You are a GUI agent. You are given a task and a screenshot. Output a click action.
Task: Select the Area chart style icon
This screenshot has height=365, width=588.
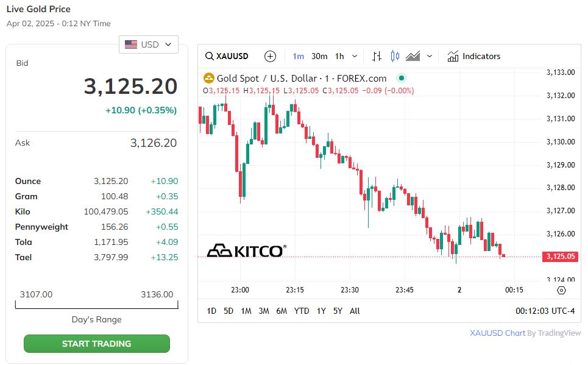click(413, 56)
